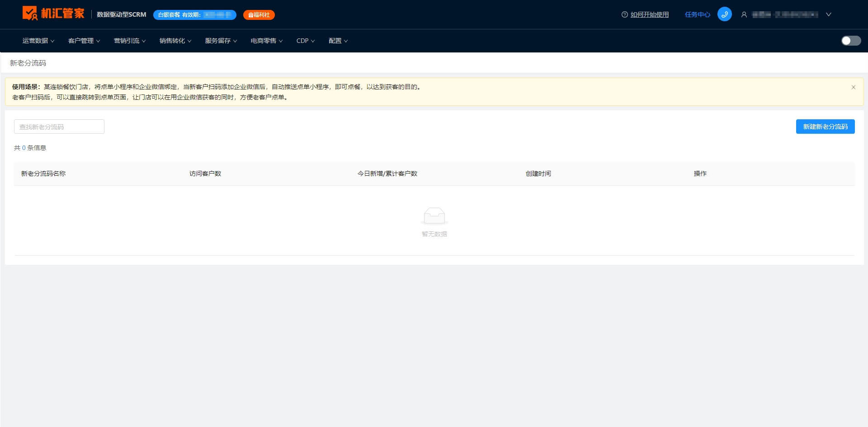Click the 机汇管家 logo icon
Image resolution: width=868 pixels, height=427 pixels.
pos(30,14)
